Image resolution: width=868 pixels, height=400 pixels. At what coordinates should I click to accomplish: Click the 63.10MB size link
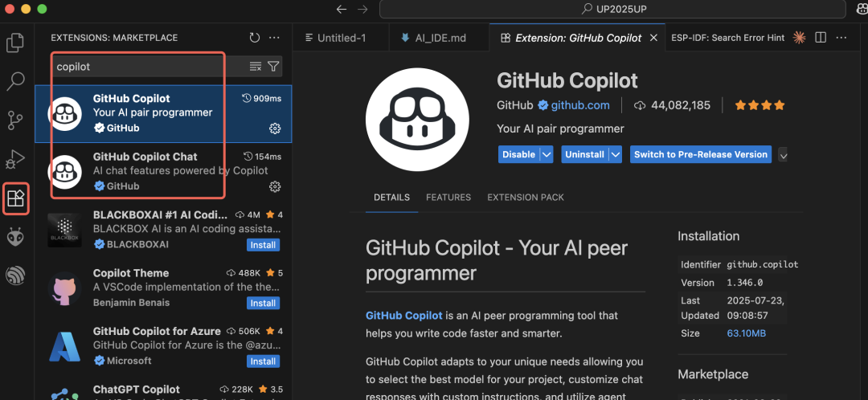tap(746, 333)
